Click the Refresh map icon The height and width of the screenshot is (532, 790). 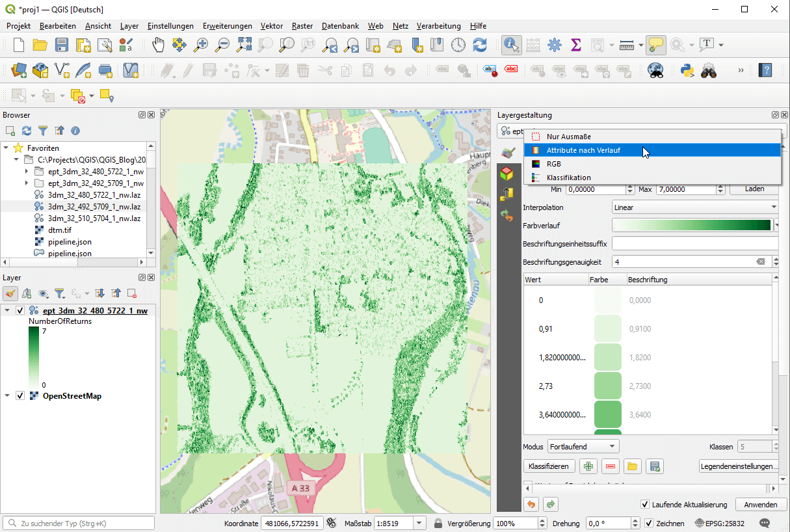[x=480, y=45]
